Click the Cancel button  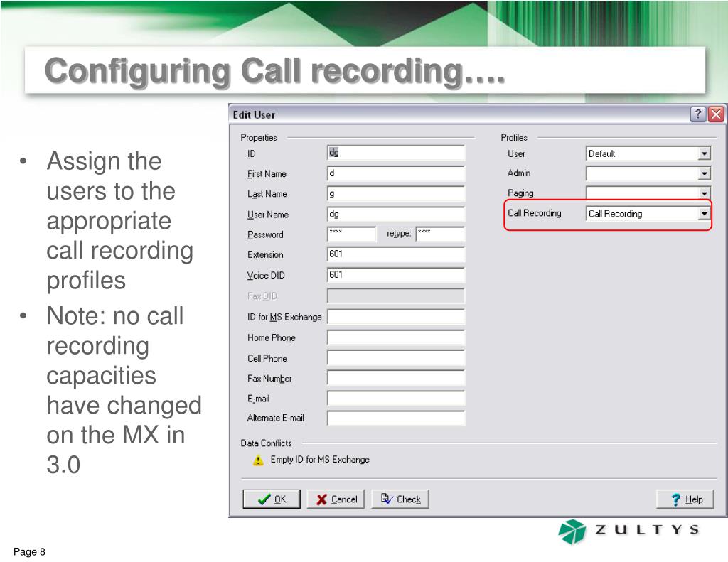[336, 499]
